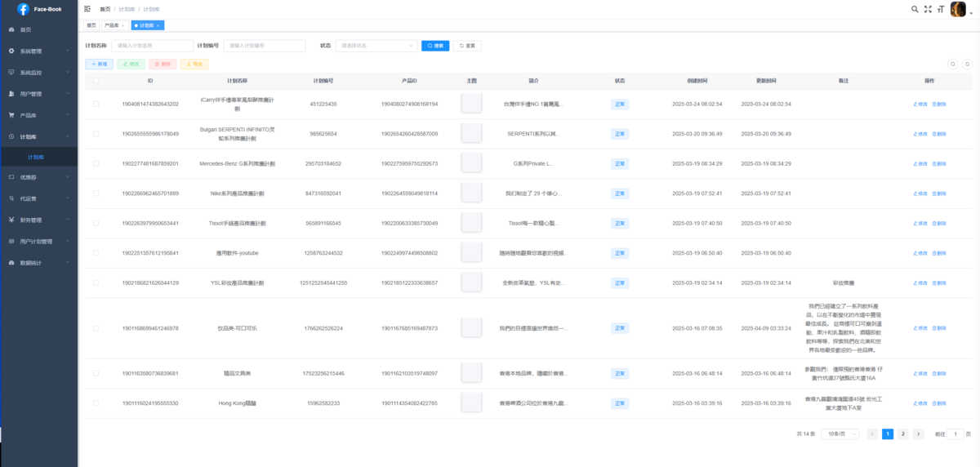Close the 产品库 tab with its x
This screenshot has width=980, height=467.
click(x=122, y=25)
